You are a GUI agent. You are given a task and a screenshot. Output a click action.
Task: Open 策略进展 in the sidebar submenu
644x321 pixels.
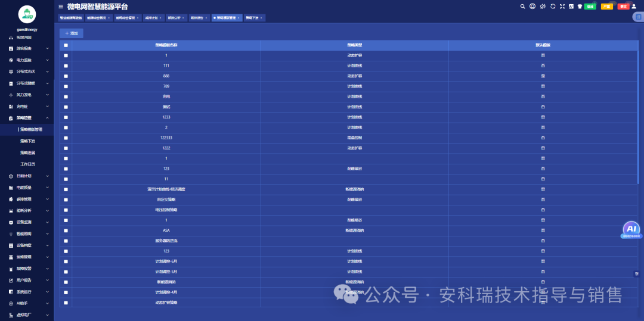(x=28, y=152)
